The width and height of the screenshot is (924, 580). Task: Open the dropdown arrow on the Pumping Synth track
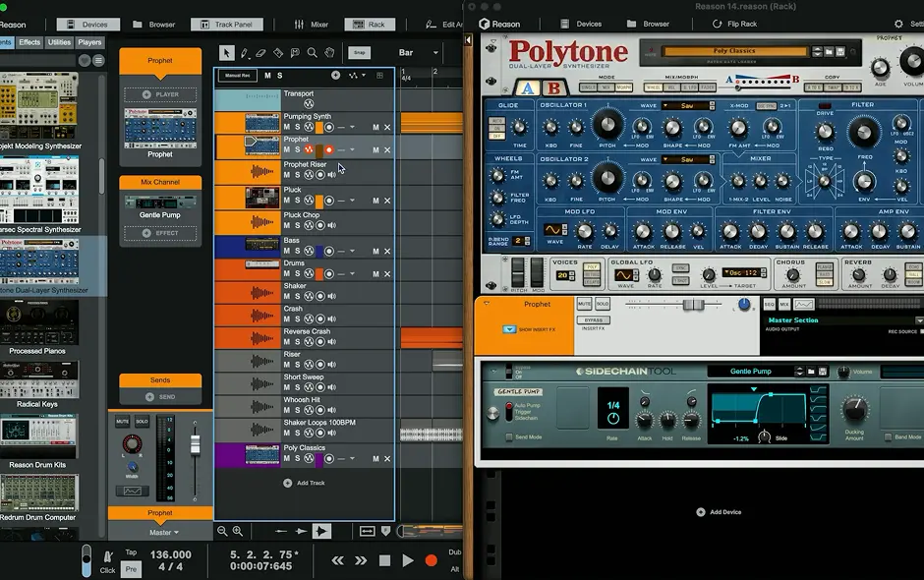[x=352, y=128]
